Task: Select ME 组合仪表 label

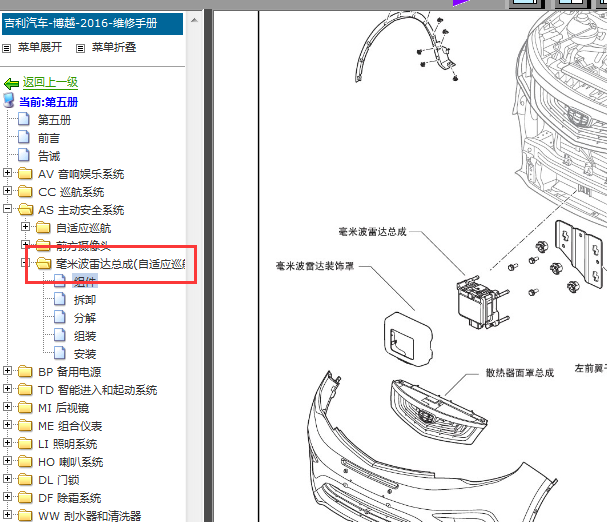Action: (70, 426)
